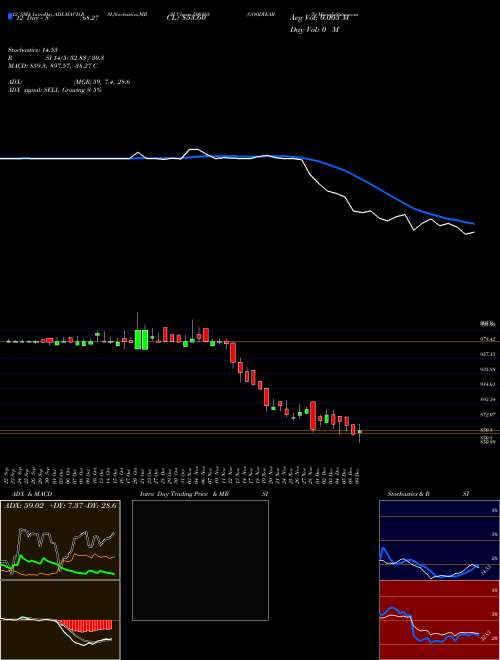Click the '(MGR) 59, 7.4, 28.6' ADX values
This screenshot has height=660, width=500.
pos(101,82)
